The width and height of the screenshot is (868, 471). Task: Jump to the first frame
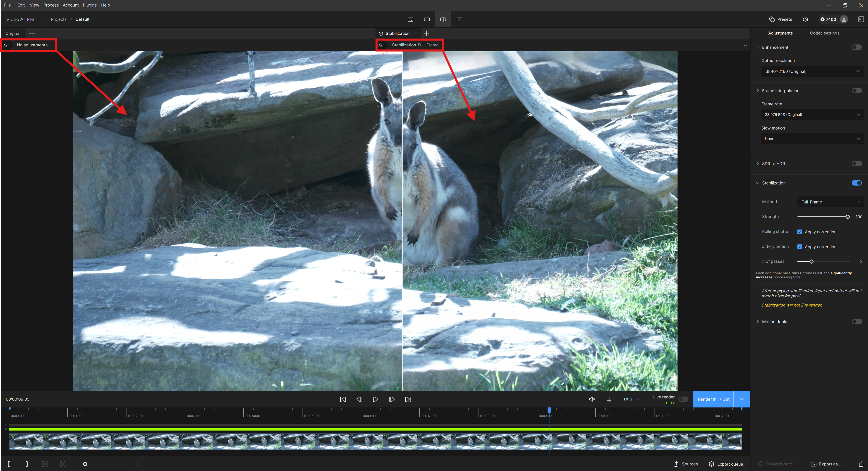343,399
